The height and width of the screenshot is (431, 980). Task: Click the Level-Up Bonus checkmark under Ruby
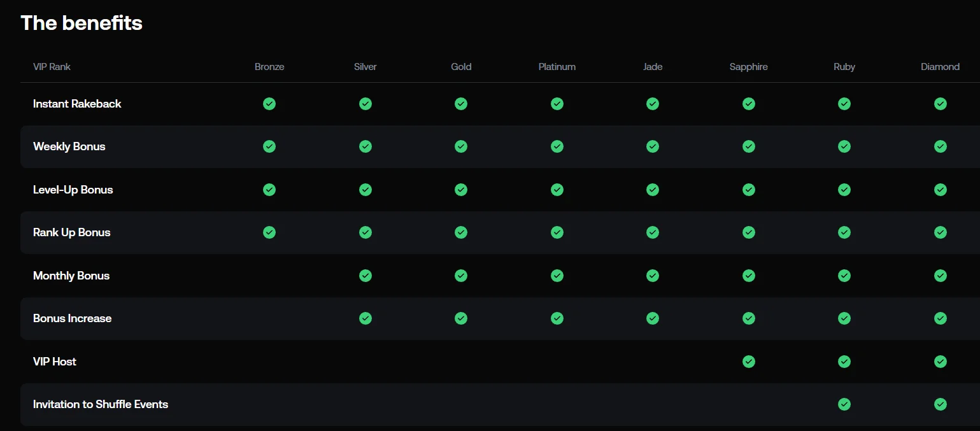pos(844,190)
